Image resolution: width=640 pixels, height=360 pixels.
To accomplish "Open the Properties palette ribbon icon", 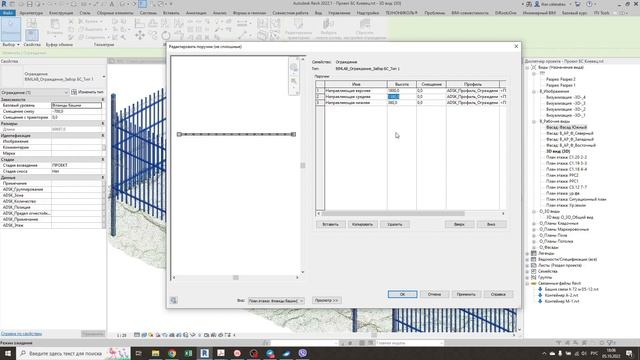I will coord(32,34).
